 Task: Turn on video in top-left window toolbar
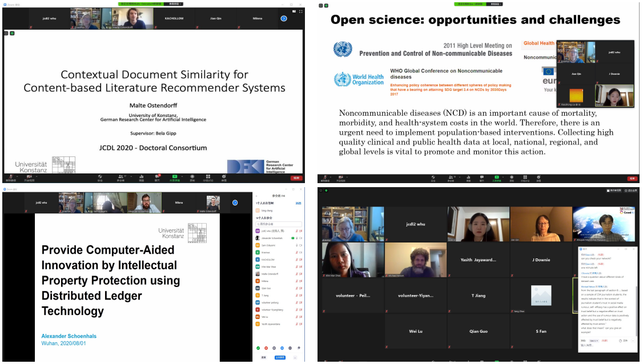pyautogui.click(x=29, y=177)
